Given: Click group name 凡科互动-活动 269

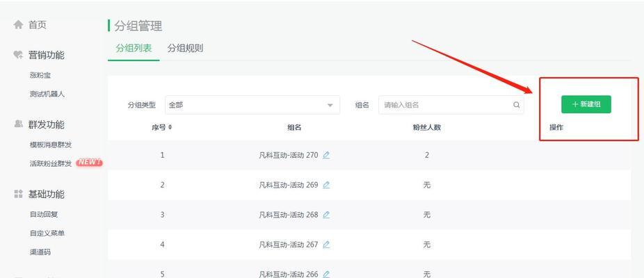Looking at the screenshot, I should pos(289,185).
